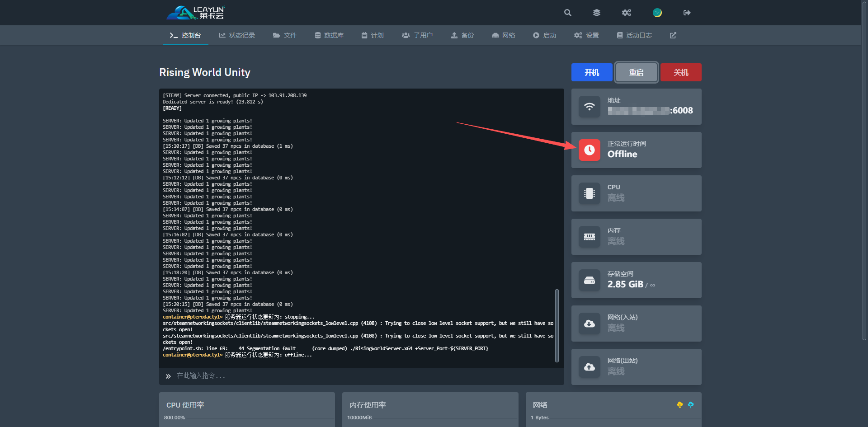Click the wifi address icon
This screenshot has height=427, width=868.
pyautogui.click(x=590, y=107)
